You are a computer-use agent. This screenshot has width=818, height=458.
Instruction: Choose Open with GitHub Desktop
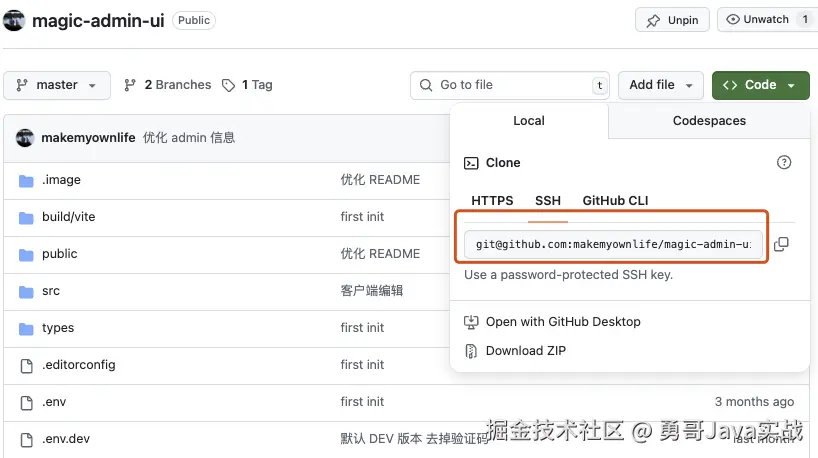pyautogui.click(x=563, y=322)
